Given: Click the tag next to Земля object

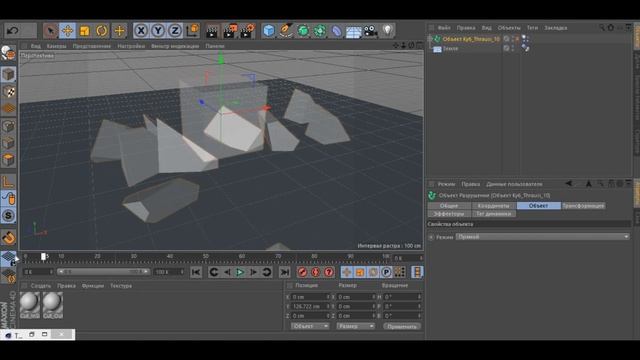Looking at the screenshot, I should click(526, 49).
